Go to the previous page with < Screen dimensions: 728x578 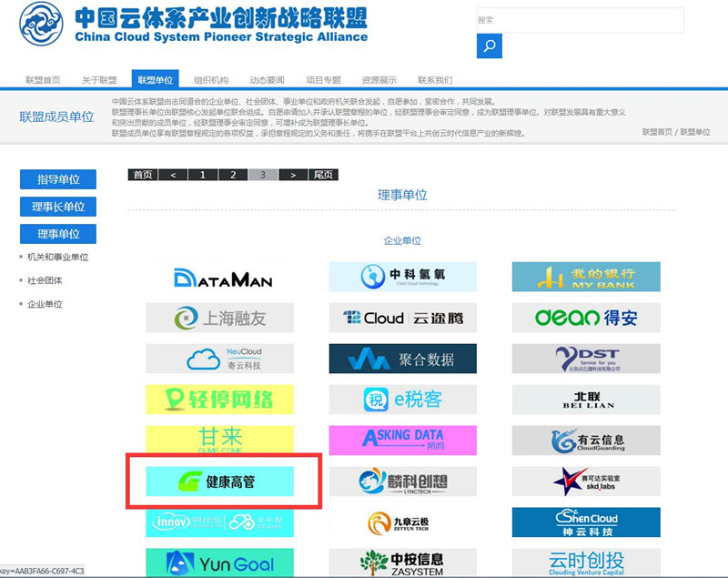pyautogui.click(x=173, y=175)
